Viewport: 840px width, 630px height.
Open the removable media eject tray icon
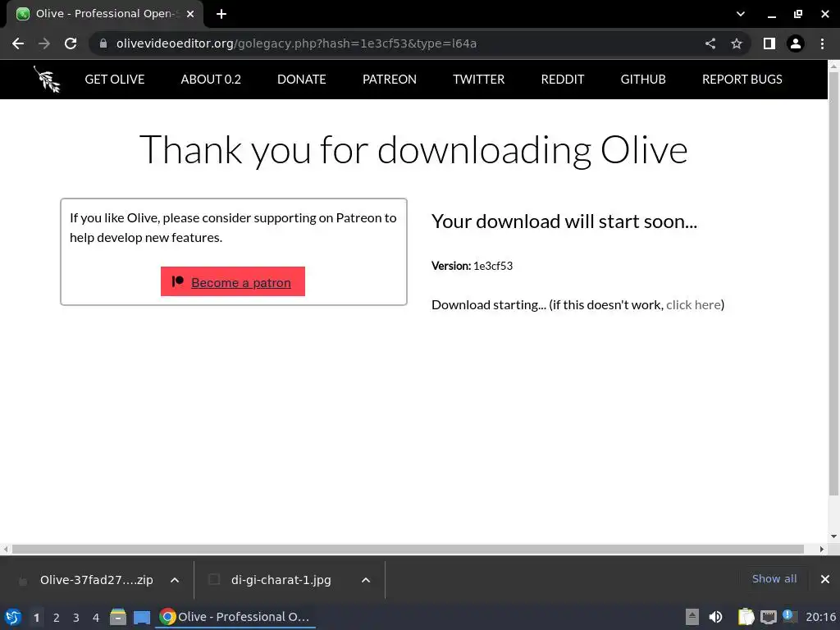click(692, 617)
